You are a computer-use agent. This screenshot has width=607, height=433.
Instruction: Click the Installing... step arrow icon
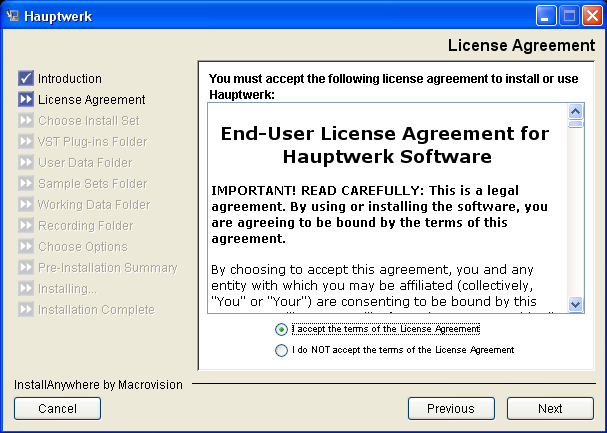(x=26, y=288)
